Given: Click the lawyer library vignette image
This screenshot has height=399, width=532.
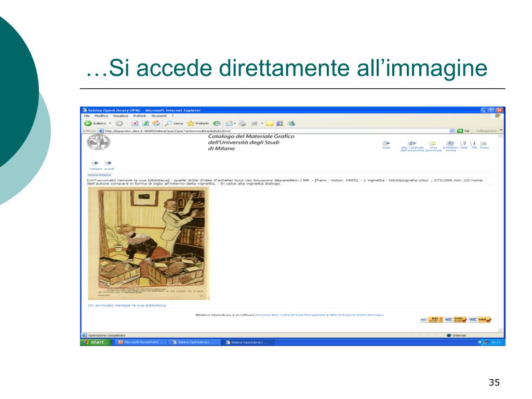Looking at the screenshot, I should (x=149, y=243).
